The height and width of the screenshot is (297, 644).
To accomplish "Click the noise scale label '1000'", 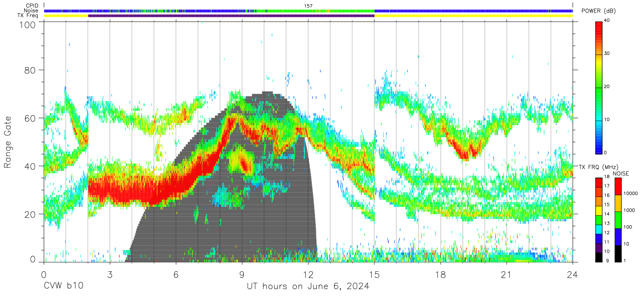I will coord(629,211).
